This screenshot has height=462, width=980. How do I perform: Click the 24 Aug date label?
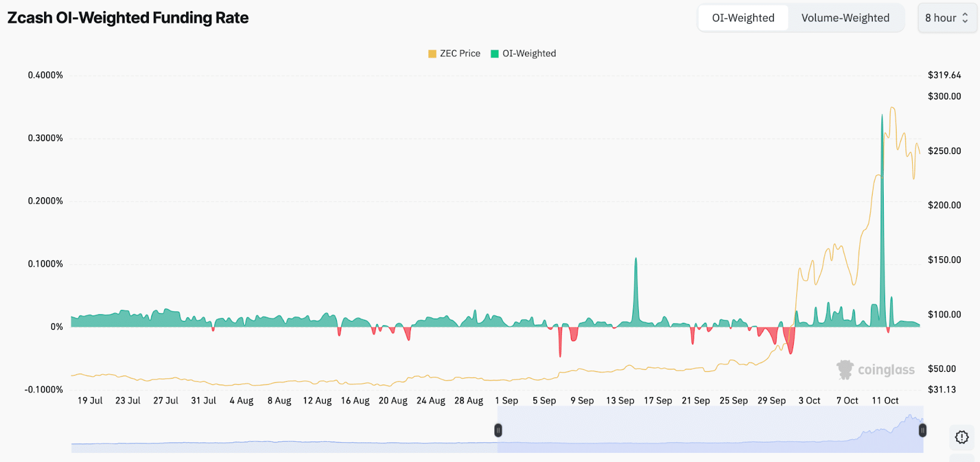tap(431, 401)
